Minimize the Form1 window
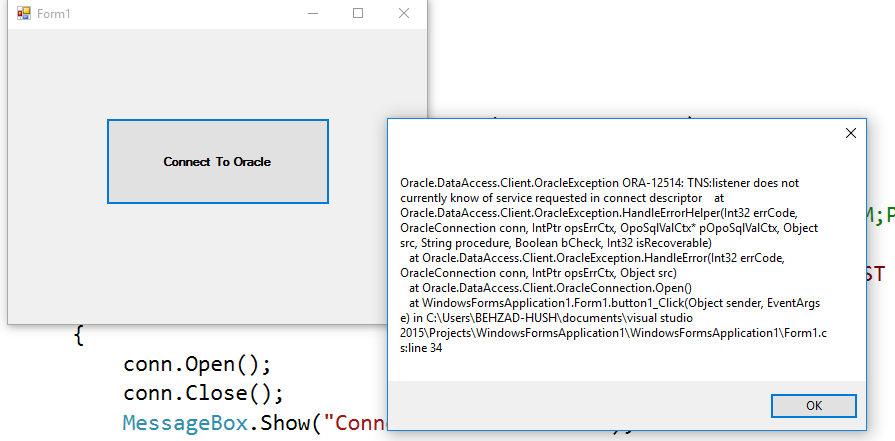This screenshot has height=441, width=895. pos(313,14)
